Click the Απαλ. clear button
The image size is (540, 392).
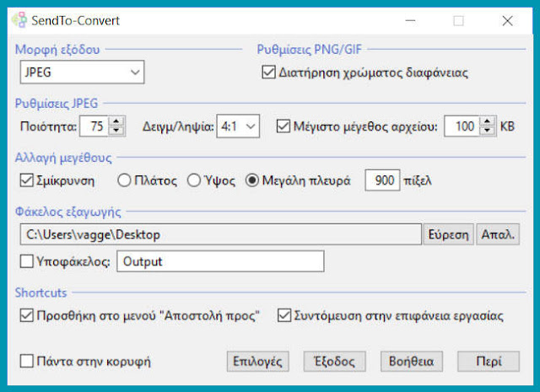[x=498, y=234]
